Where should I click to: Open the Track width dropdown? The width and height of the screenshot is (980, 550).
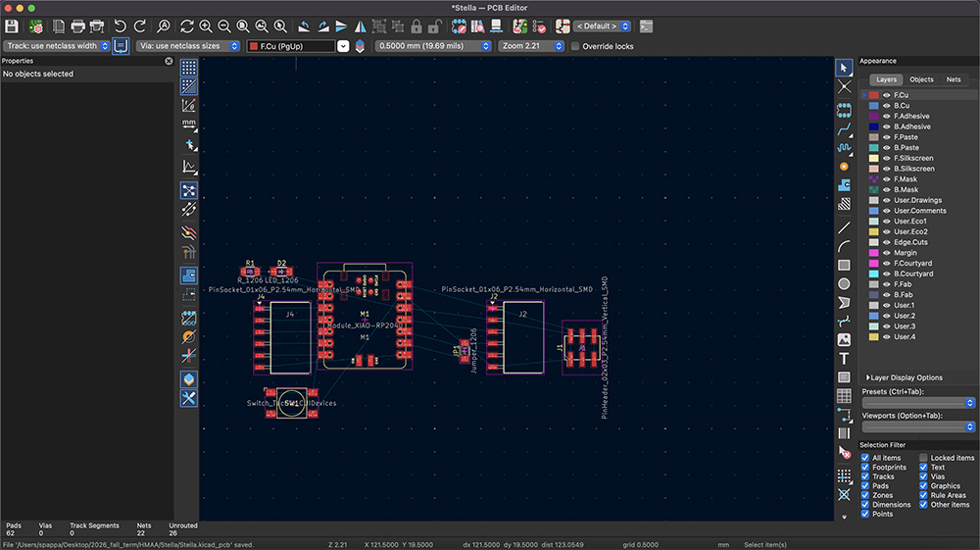pyautogui.click(x=57, y=46)
